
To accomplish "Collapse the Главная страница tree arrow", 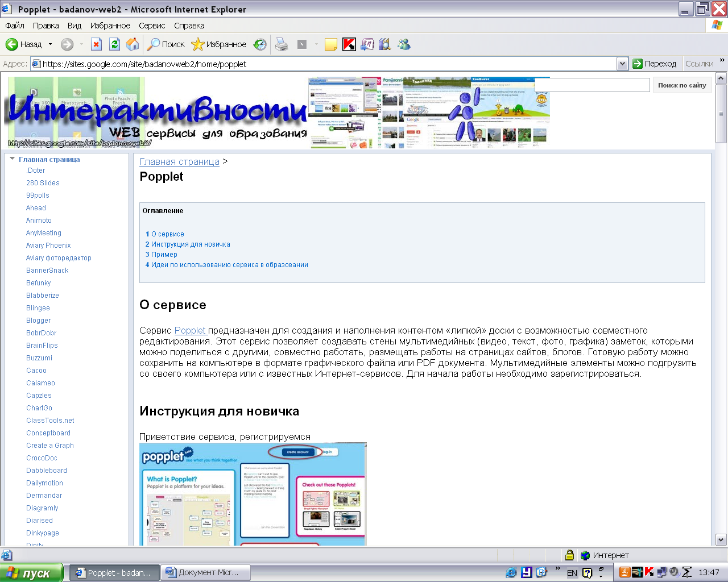I will (x=12, y=159).
